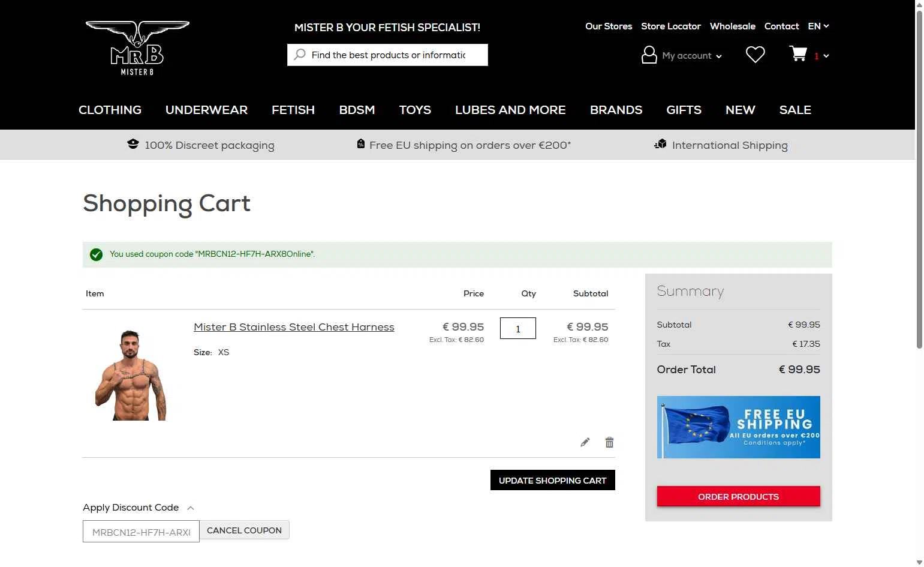Screen dimensions: 924x567
Task: Open the GIFTS menu
Action: point(684,110)
